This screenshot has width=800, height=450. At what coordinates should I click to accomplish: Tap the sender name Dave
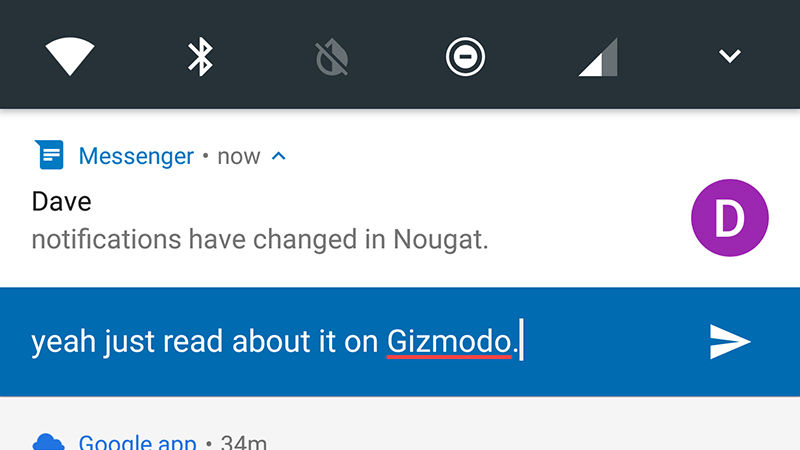tap(61, 202)
